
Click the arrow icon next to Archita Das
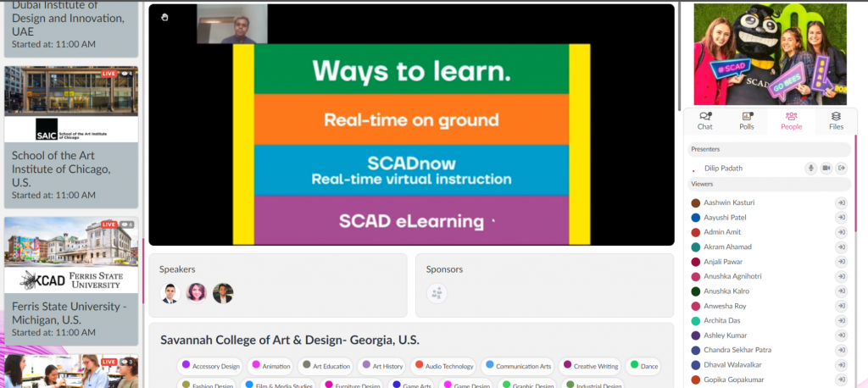point(842,320)
